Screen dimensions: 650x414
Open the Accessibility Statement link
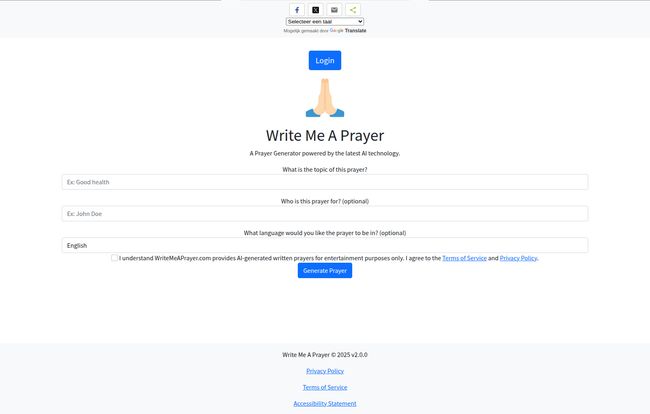(x=325, y=404)
